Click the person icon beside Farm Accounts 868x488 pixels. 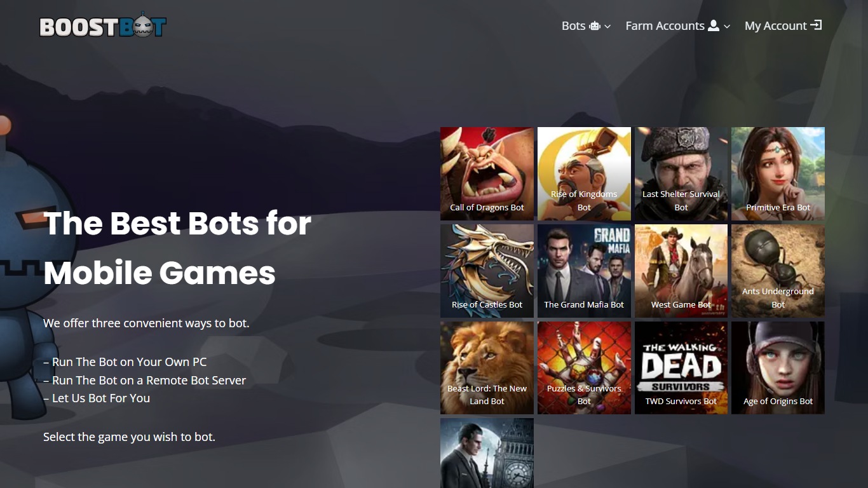click(x=714, y=25)
